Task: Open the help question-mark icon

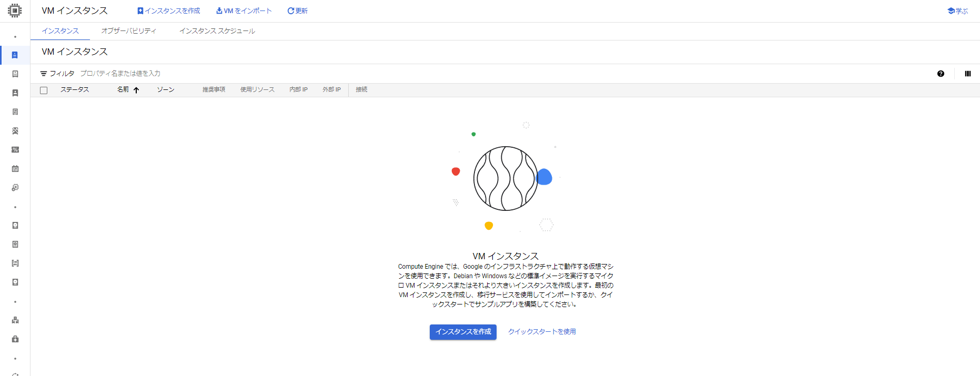Action: [941, 74]
